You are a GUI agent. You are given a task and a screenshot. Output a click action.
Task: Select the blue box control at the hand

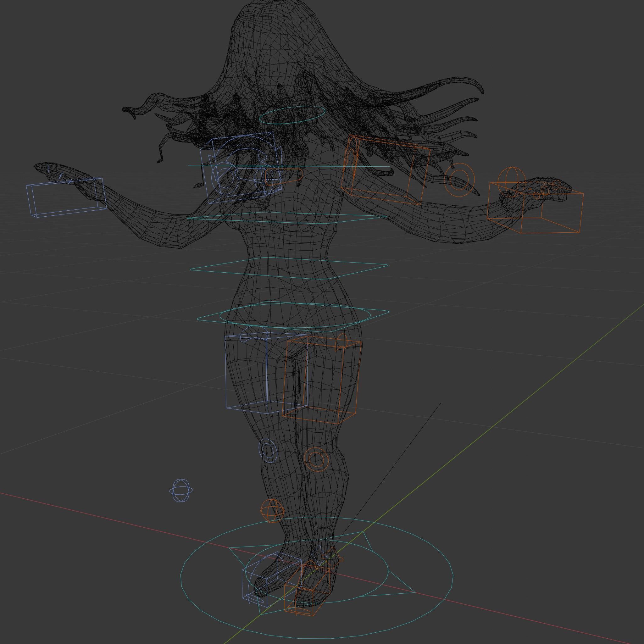[x=66, y=198]
